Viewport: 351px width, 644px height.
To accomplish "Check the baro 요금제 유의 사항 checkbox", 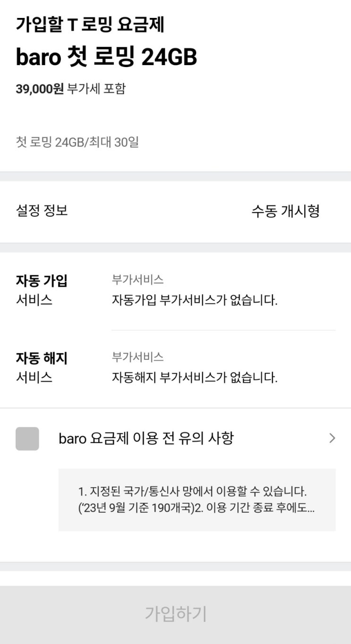I will (x=27, y=439).
